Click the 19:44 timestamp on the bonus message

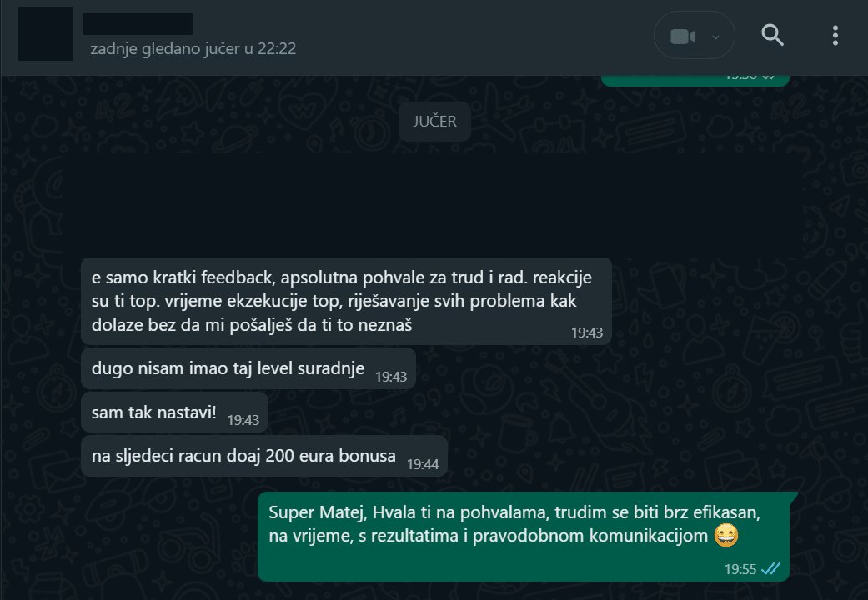click(x=423, y=464)
